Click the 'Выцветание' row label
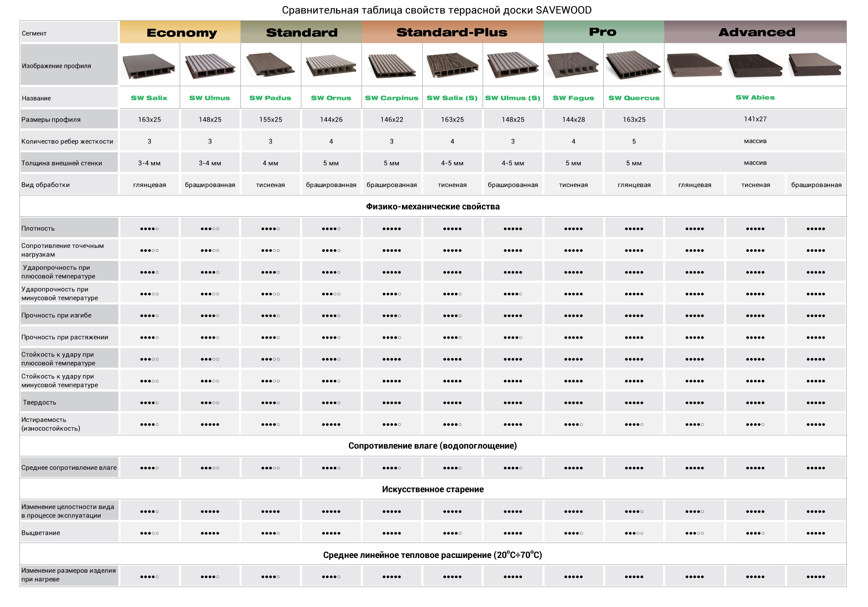The image size is (868, 607). coord(41,533)
